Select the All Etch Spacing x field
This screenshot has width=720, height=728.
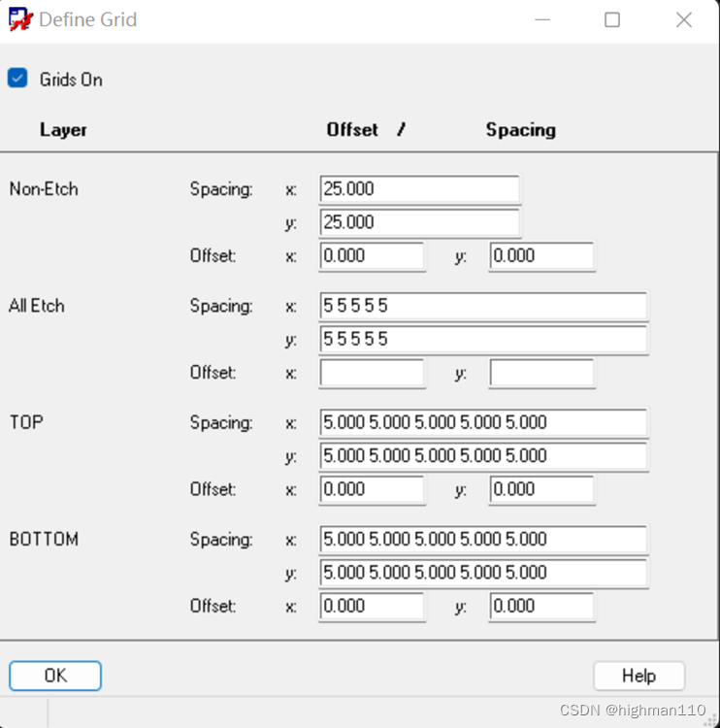point(483,306)
